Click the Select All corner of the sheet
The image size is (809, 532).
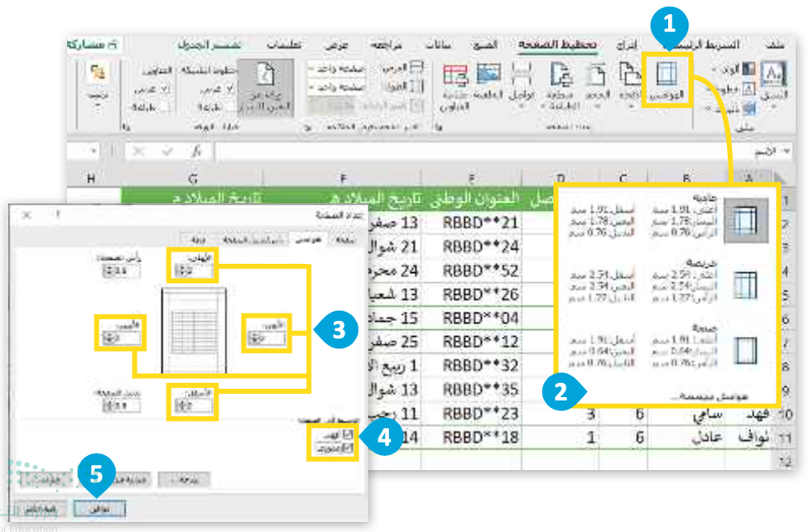pos(781,179)
